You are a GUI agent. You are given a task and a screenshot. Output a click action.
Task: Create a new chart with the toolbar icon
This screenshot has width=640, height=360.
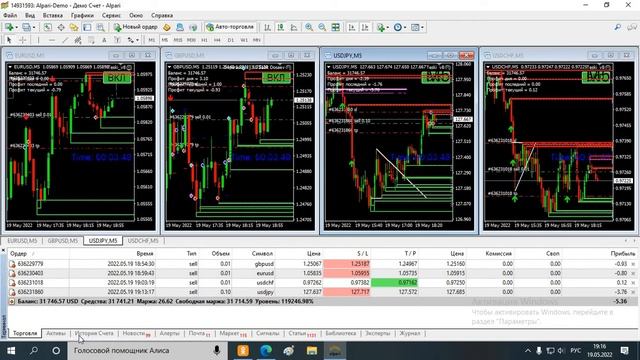(9, 27)
